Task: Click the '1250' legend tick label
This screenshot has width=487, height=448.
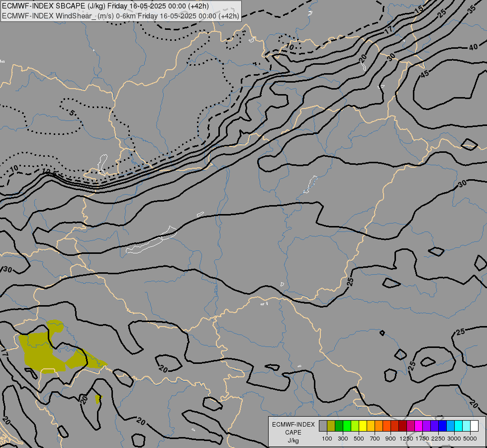Action: pos(406,439)
